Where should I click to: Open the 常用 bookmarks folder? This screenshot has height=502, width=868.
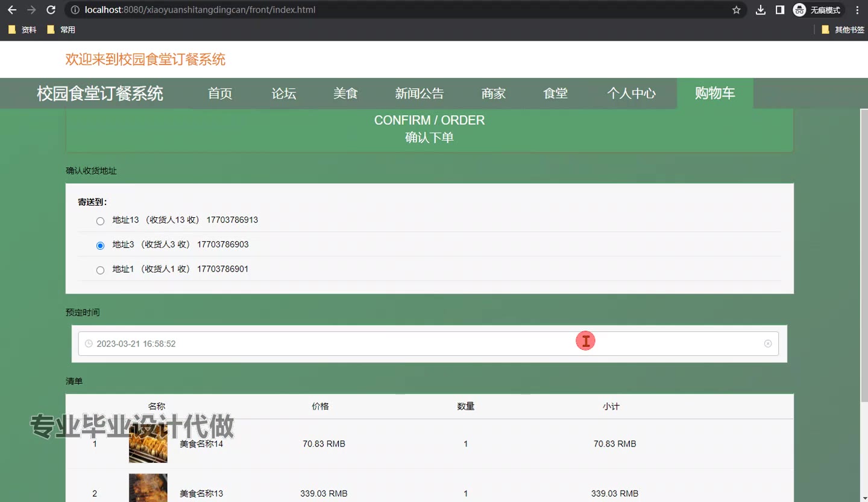(x=61, y=30)
